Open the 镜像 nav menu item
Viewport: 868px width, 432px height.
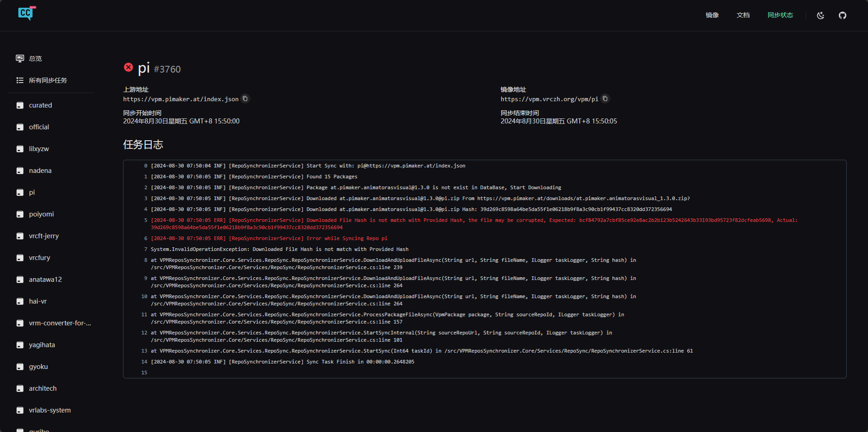point(712,15)
